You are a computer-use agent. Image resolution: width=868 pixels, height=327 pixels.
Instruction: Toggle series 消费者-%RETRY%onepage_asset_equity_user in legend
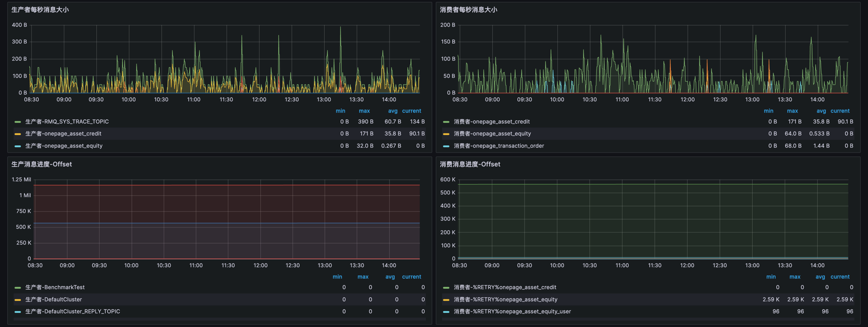[512, 311]
